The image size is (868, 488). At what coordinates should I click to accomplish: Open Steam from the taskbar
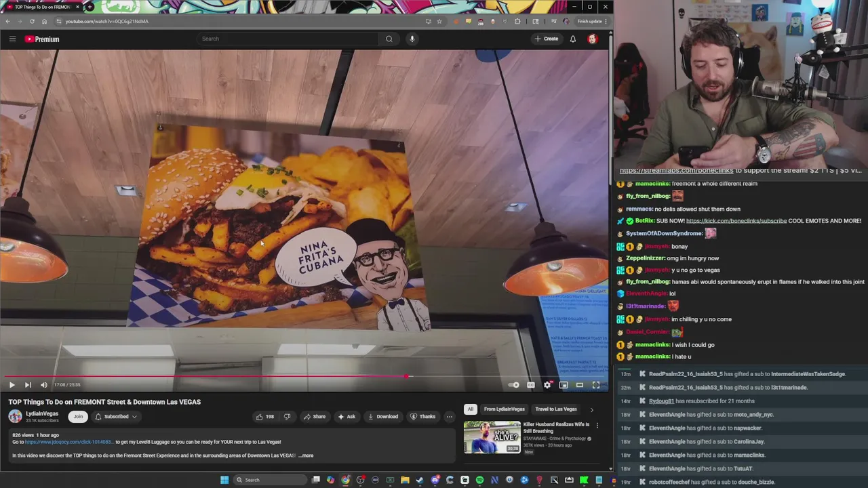pyautogui.click(x=420, y=480)
